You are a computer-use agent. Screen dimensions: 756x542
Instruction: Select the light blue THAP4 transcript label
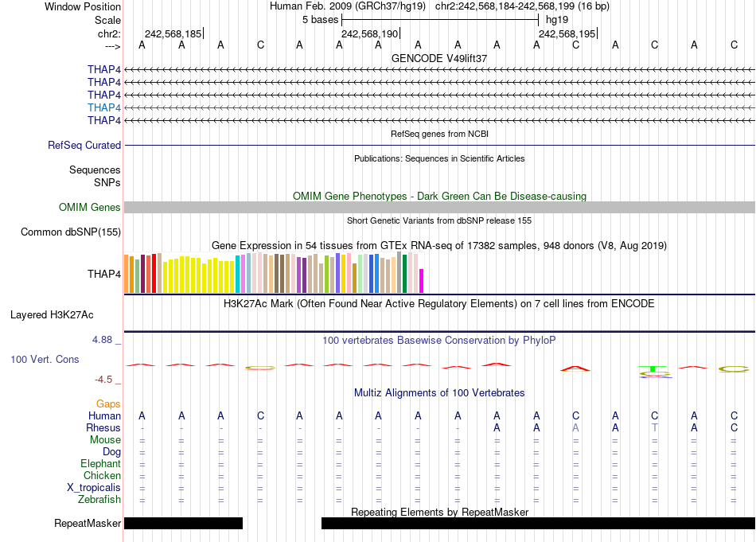(104, 107)
